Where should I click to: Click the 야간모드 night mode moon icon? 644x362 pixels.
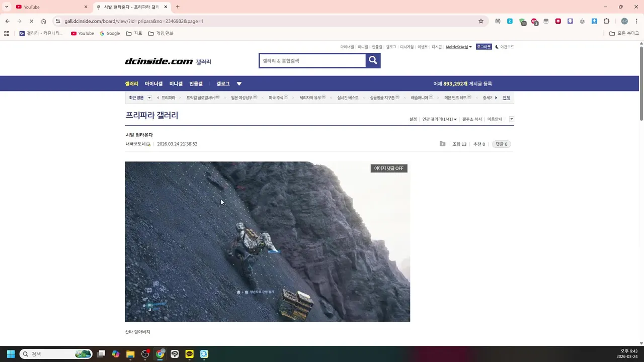(x=497, y=47)
